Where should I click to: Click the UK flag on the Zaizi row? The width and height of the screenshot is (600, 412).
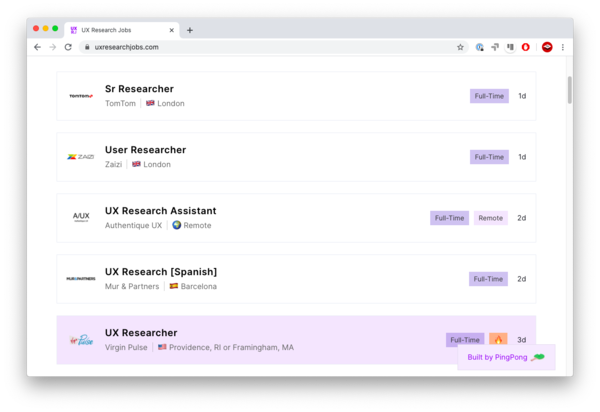[136, 164]
